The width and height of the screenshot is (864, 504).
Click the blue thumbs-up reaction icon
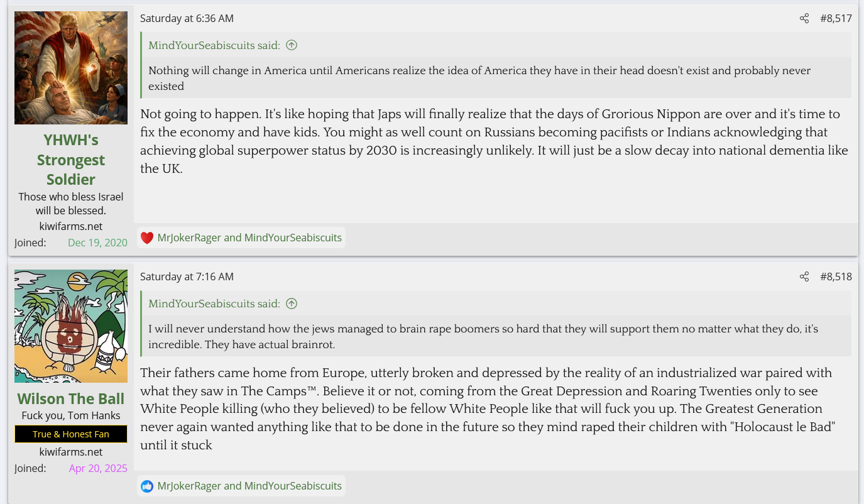point(147,486)
